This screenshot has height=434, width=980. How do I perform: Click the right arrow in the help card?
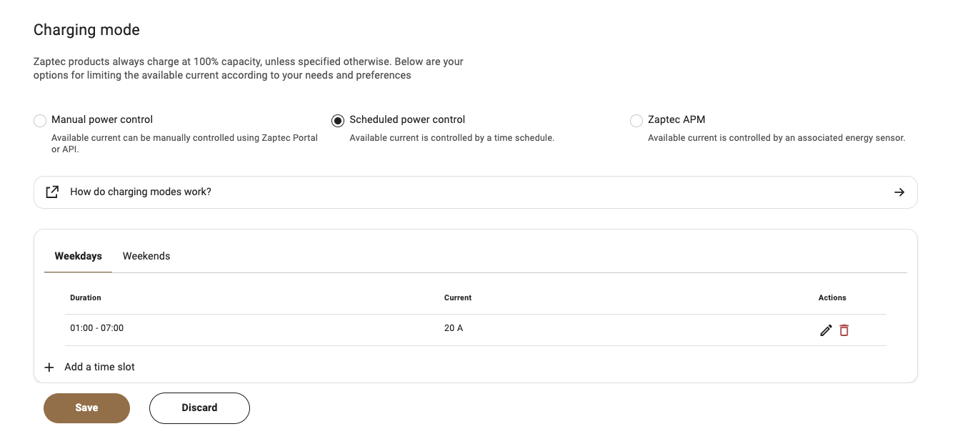[899, 192]
